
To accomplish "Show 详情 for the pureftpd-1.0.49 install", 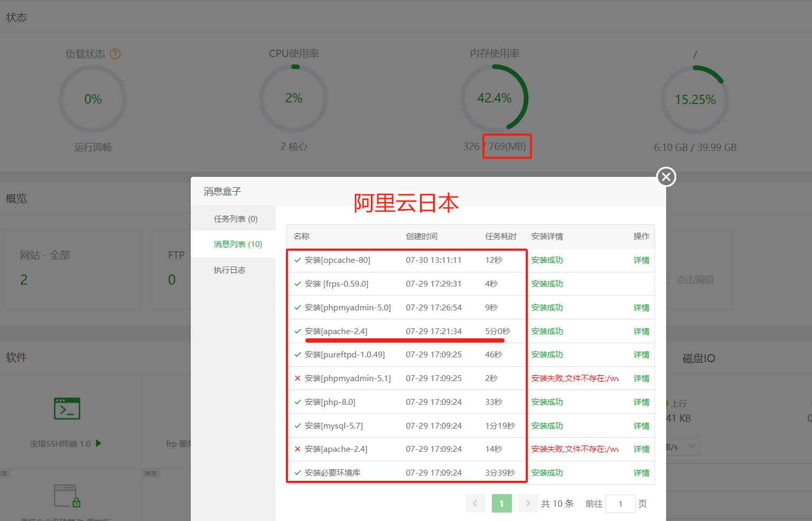I will [641, 355].
